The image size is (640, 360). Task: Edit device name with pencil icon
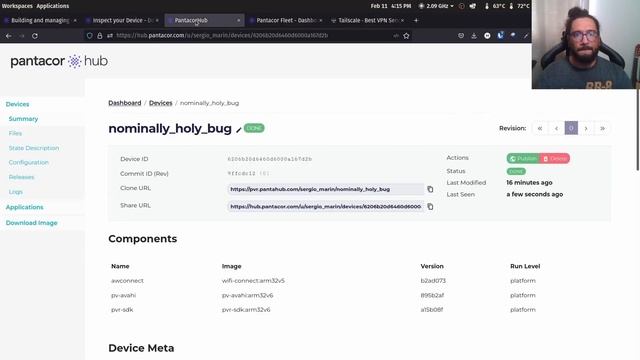coord(239,130)
